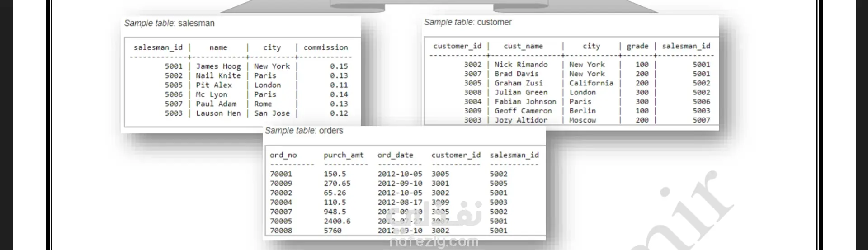
Task: Click the 'name' header in salesman table
Action: (x=218, y=47)
